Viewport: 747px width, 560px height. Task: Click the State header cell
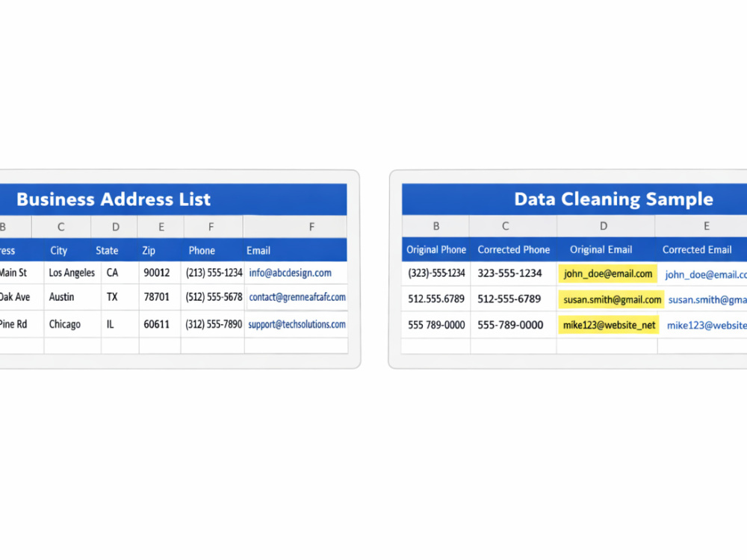coord(107,250)
